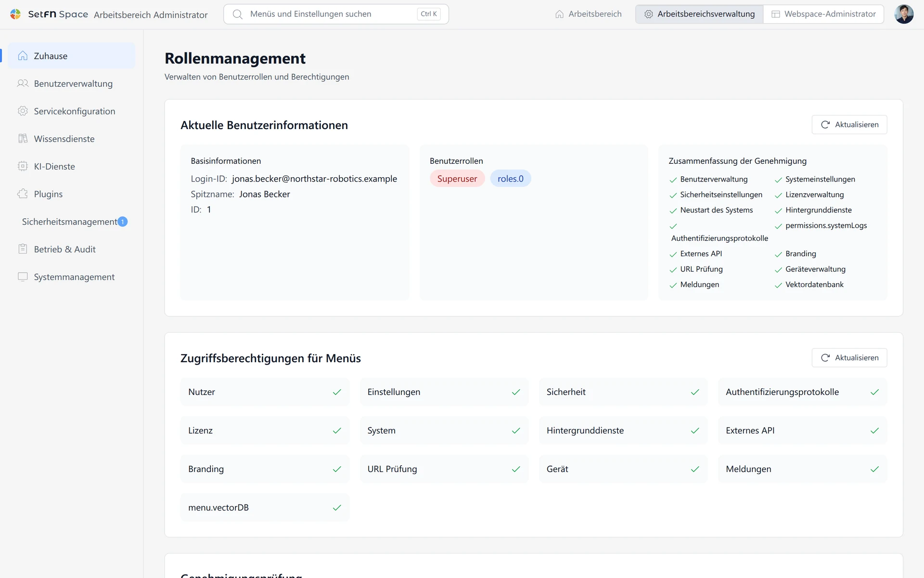This screenshot has height=578, width=924.
Task: Click the 'Jonas Becker' Spitzname value
Action: point(265,194)
